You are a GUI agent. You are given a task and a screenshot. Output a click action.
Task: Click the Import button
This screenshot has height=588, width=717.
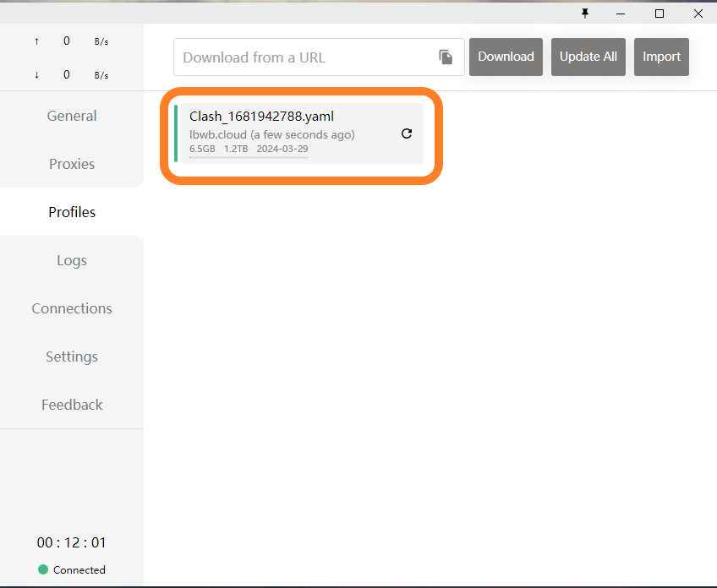[x=661, y=57]
